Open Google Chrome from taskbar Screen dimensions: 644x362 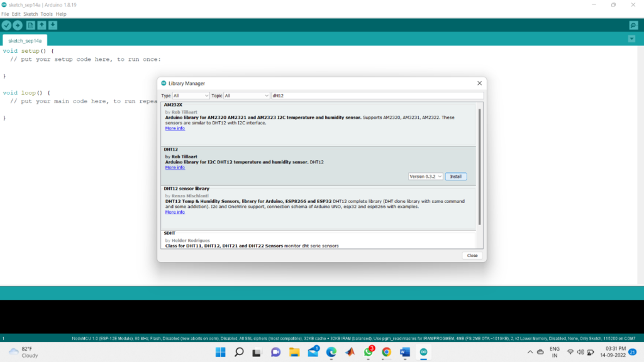tap(387, 352)
